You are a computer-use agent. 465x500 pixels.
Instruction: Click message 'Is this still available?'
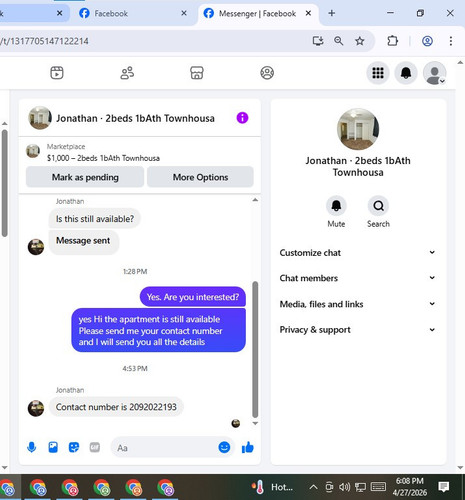(95, 219)
